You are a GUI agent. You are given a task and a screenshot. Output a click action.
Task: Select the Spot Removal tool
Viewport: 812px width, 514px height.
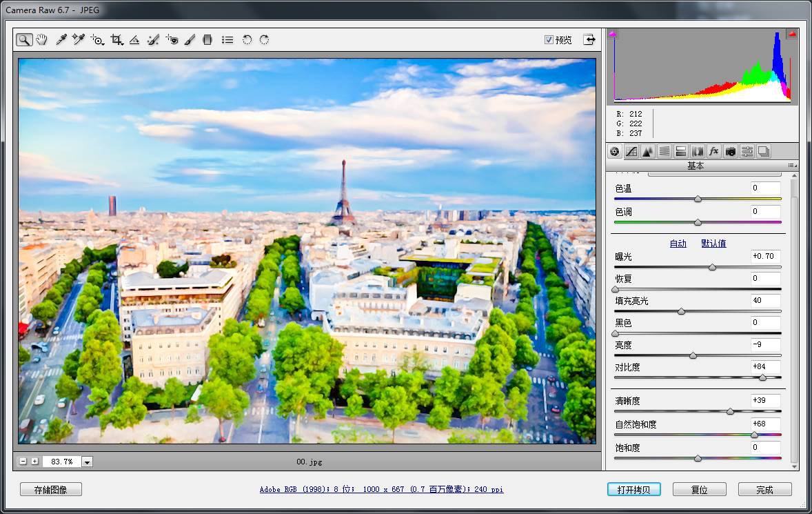(x=153, y=40)
